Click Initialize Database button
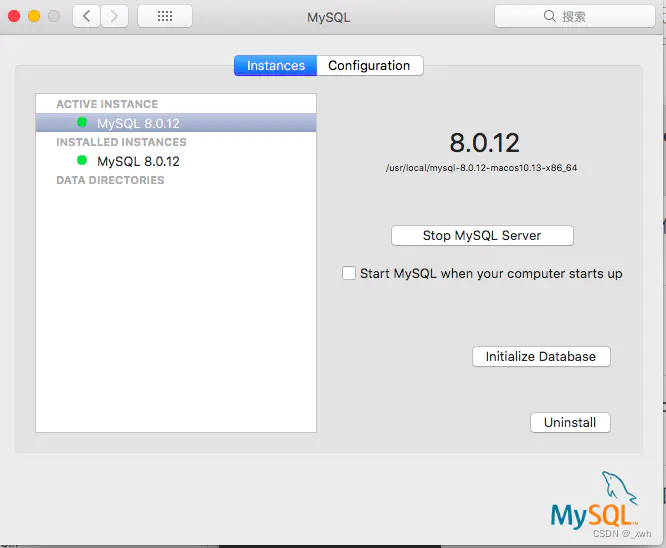This screenshot has height=548, width=666. [x=541, y=356]
